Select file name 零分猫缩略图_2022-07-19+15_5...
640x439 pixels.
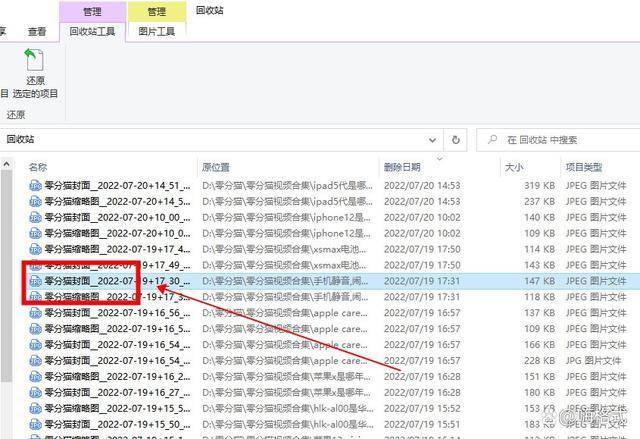118,408
